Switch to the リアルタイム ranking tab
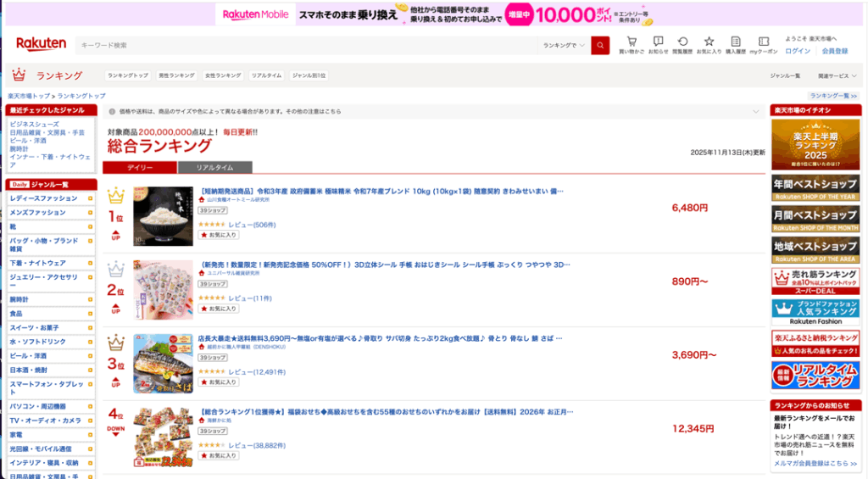This screenshot has width=868, height=479. (x=214, y=168)
